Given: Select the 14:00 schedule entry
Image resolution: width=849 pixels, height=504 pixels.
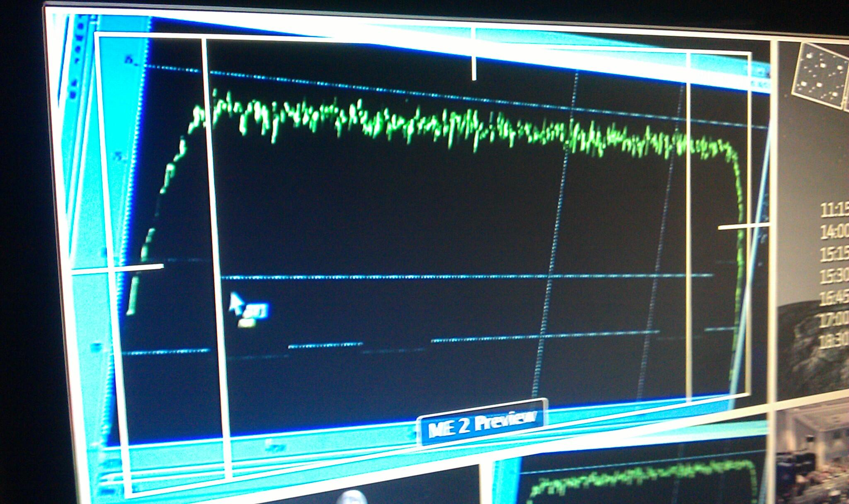Looking at the screenshot, I should pyautogui.click(x=834, y=232).
